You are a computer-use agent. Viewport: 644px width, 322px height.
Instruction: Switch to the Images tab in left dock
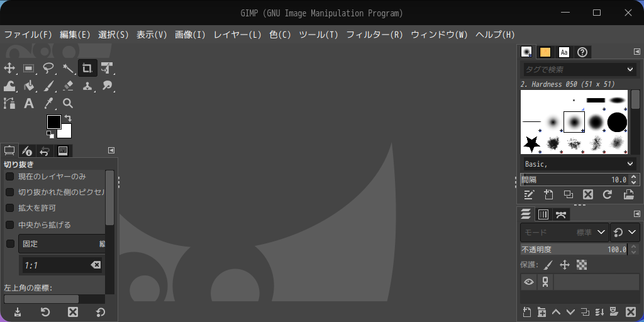point(62,151)
